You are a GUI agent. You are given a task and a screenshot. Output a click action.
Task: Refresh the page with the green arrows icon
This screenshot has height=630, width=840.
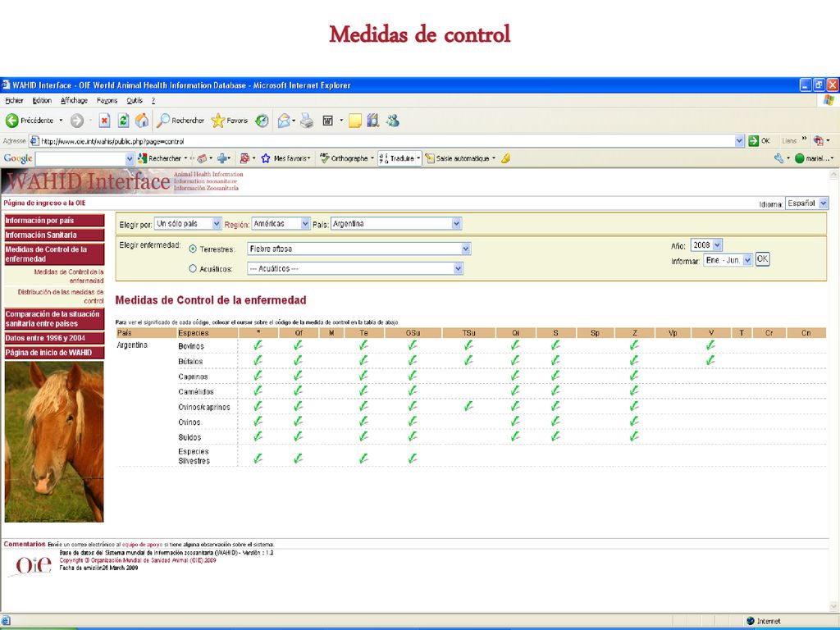click(x=123, y=121)
